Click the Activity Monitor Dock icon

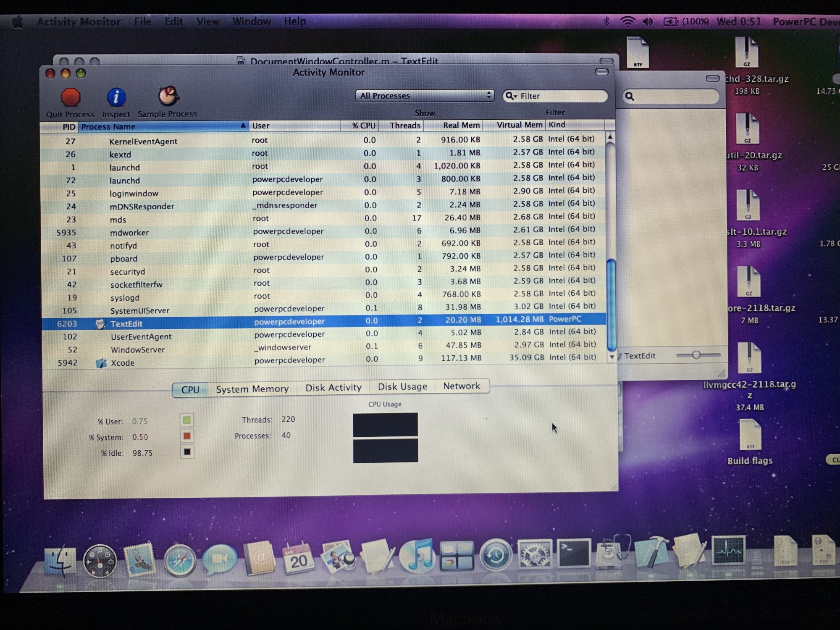point(729,550)
